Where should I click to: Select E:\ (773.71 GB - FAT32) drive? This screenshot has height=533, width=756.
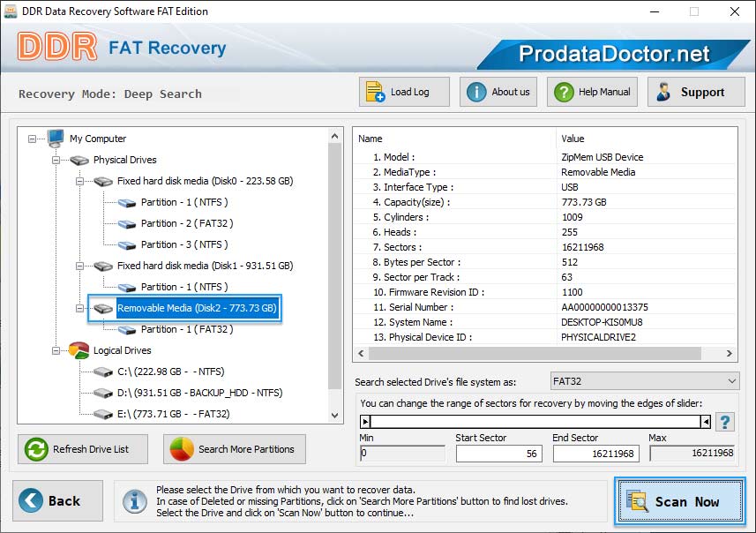(x=174, y=415)
